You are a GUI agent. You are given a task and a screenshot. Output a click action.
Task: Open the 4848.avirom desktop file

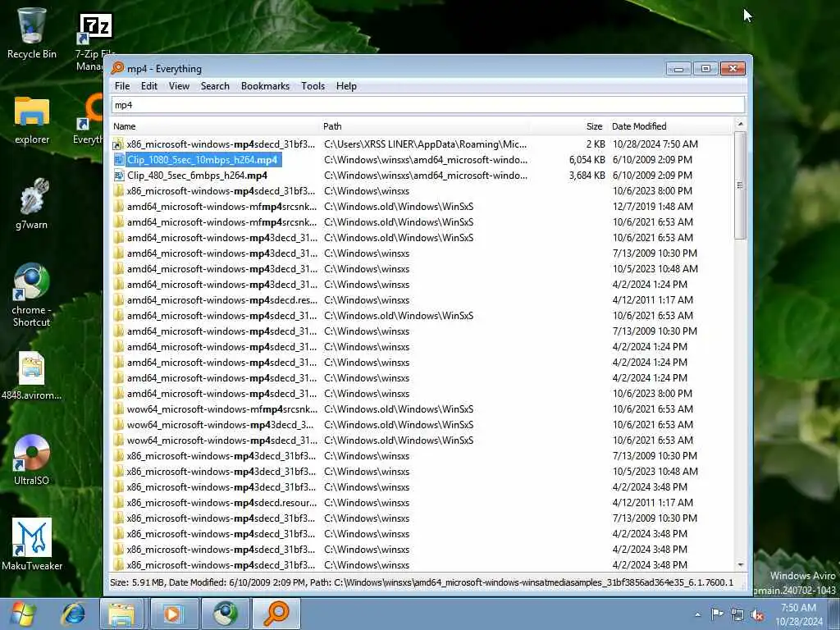pos(32,376)
